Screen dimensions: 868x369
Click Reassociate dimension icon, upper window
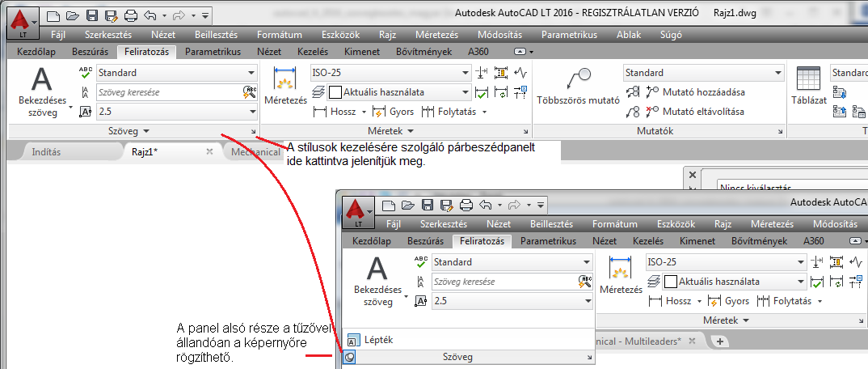pyautogui.click(x=520, y=92)
